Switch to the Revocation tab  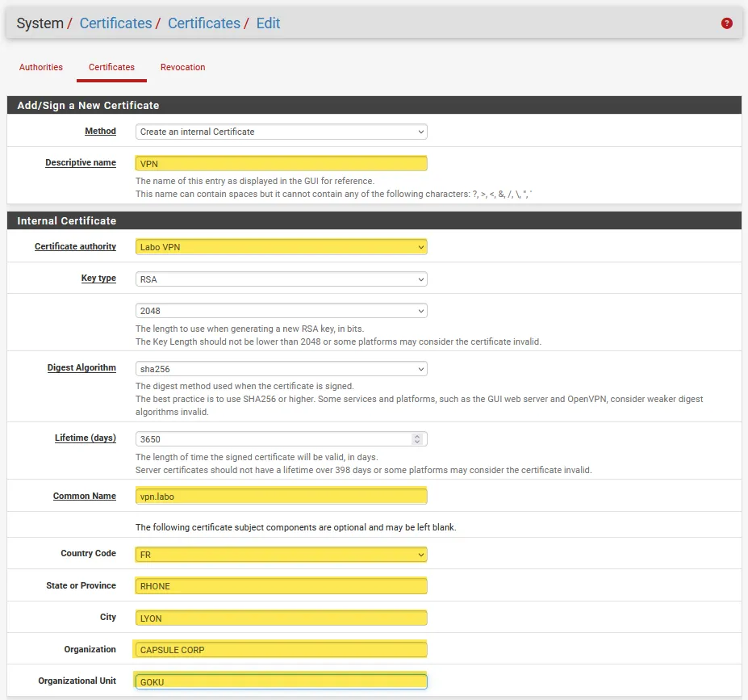coord(182,67)
